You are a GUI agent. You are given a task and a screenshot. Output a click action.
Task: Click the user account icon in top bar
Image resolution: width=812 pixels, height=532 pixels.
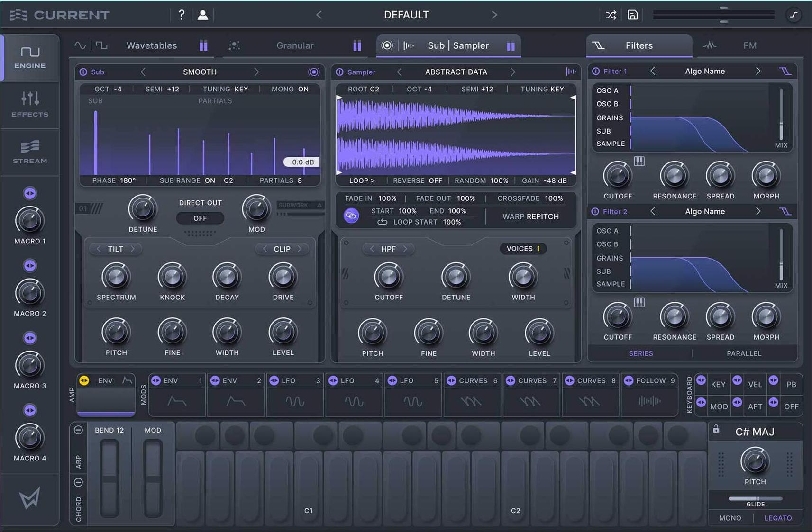click(x=203, y=14)
